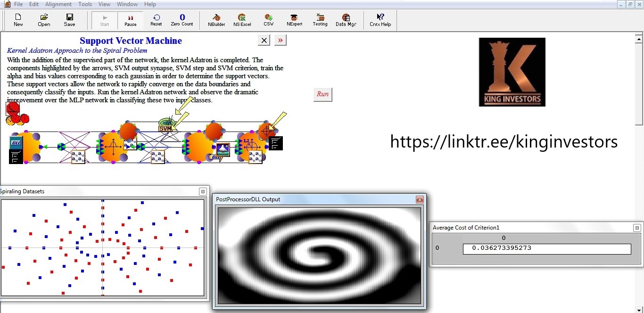This screenshot has width=644, height=313.
Task: Open the Alignment menu
Action: click(x=58, y=4)
